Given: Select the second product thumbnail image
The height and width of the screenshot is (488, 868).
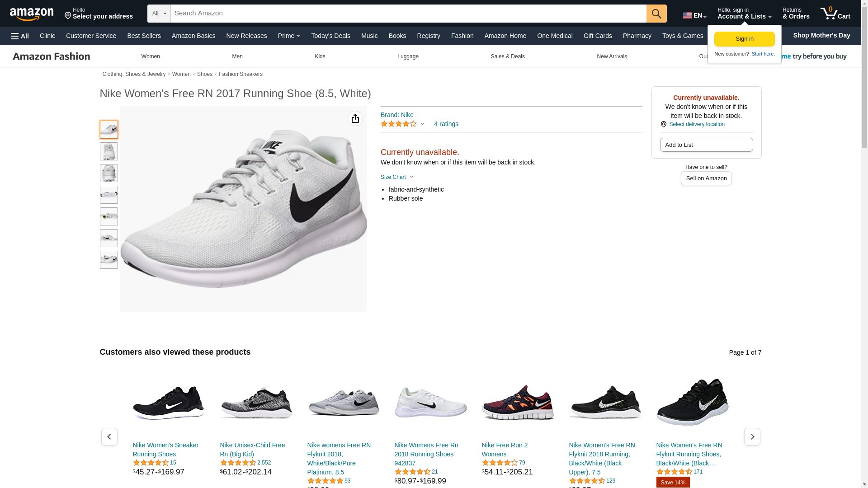Looking at the screenshot, I should pyautogui.click(x=108, y=151).
